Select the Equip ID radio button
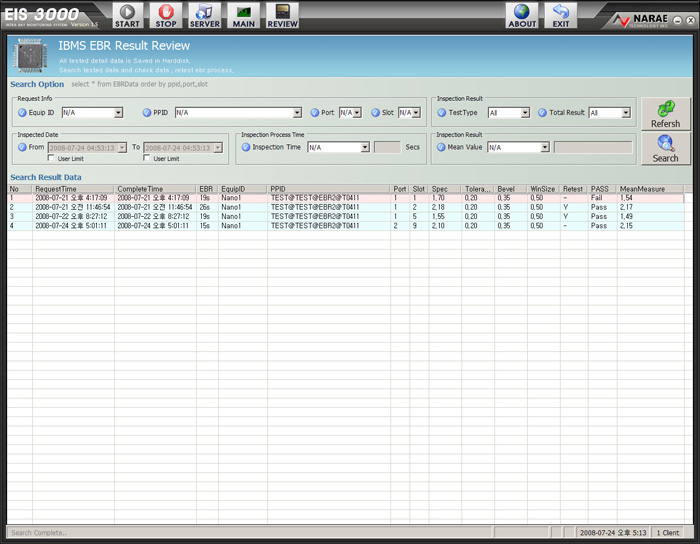This screenshot has width=700, height=544. click(22, 112)
